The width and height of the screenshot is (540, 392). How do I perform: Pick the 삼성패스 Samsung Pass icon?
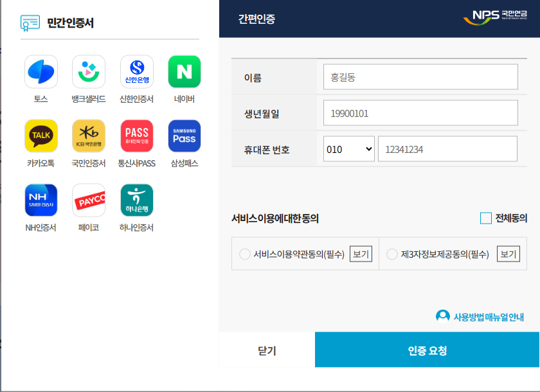tap(184, 136)
